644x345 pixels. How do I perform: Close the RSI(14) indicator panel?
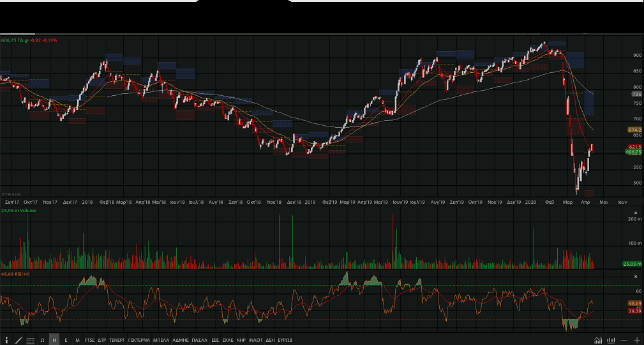(x=635, y=277)
